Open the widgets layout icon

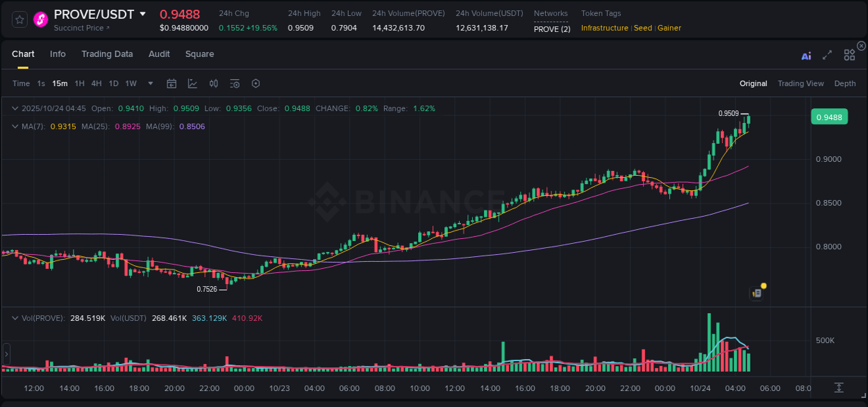[x=849, y=56]
